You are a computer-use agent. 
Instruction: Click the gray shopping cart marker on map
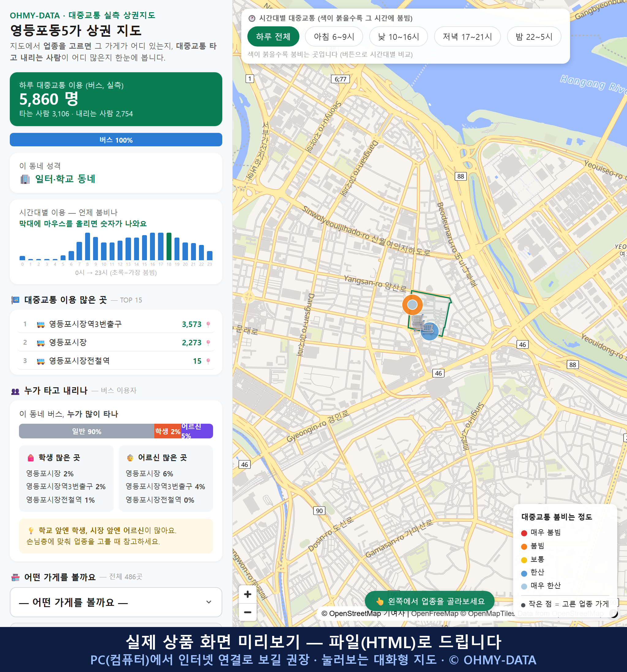click(418, 321)
